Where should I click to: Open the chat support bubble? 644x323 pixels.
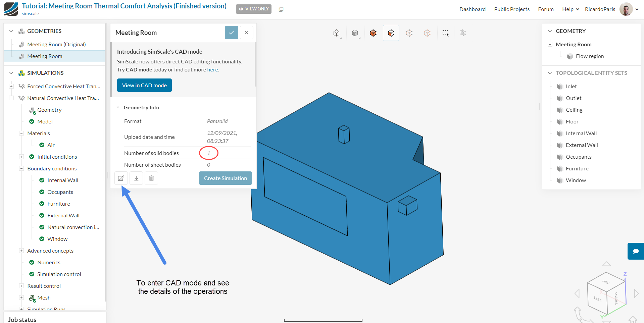(636, 251)
